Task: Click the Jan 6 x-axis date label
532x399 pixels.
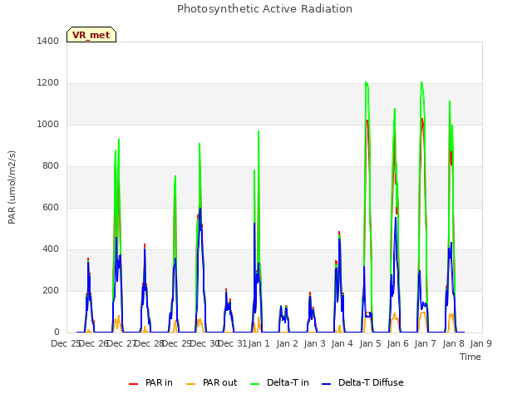Action: pyautogui.click(x=397, y=343)
